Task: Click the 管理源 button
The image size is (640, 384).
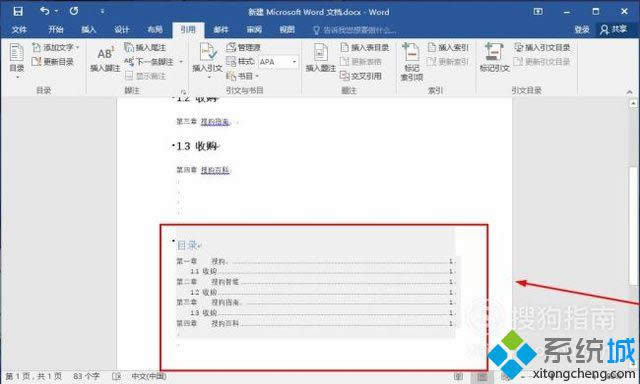Action: (244, 47)
